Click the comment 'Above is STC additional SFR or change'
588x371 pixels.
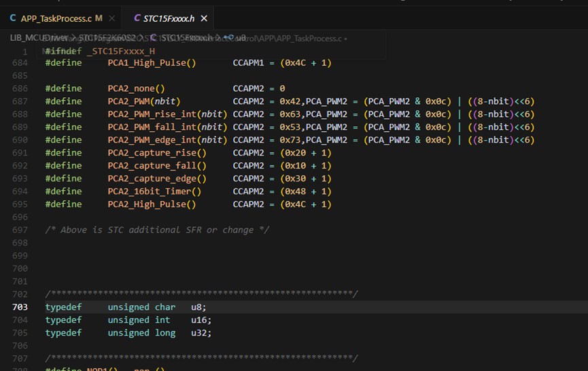click(x=157, y=230)
